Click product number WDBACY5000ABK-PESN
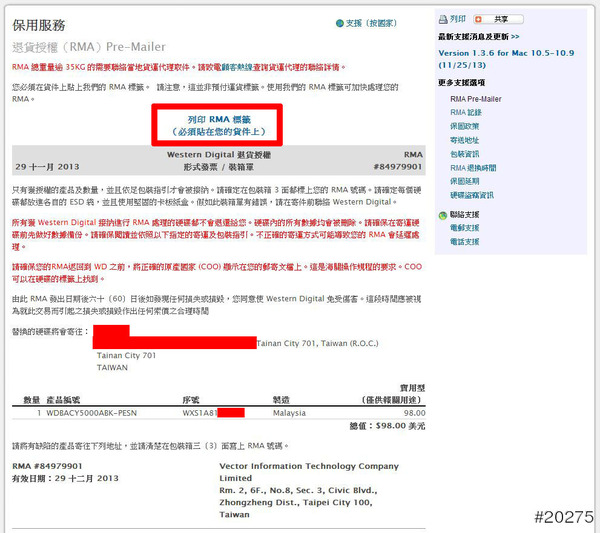 tap(91, 413)
